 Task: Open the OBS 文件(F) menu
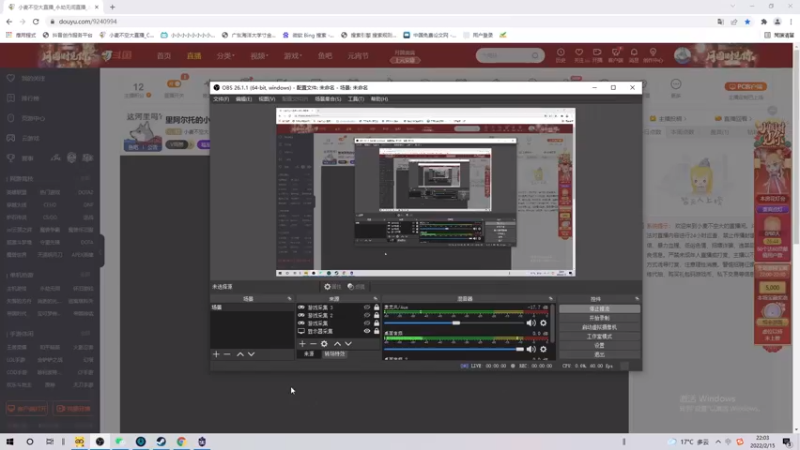pyautogui.click(x=221, y=99)
